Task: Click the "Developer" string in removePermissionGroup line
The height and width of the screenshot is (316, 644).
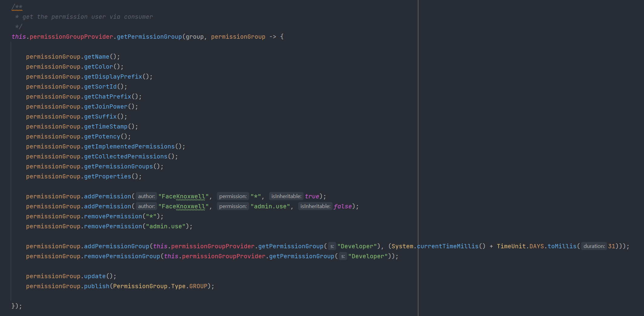Action: [368, 256]
